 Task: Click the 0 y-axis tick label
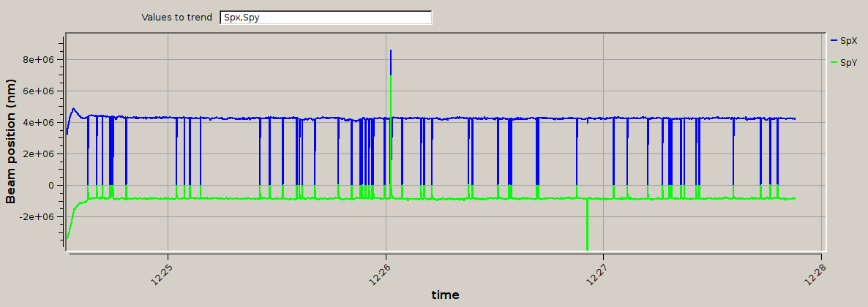click(50, 185)
